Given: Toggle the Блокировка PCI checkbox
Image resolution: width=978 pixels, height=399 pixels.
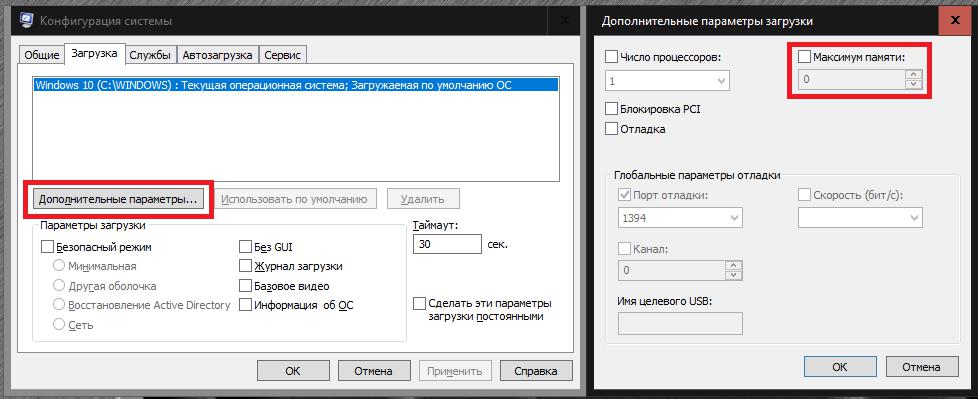Looking at the screenshot, I should click(611, 108).
